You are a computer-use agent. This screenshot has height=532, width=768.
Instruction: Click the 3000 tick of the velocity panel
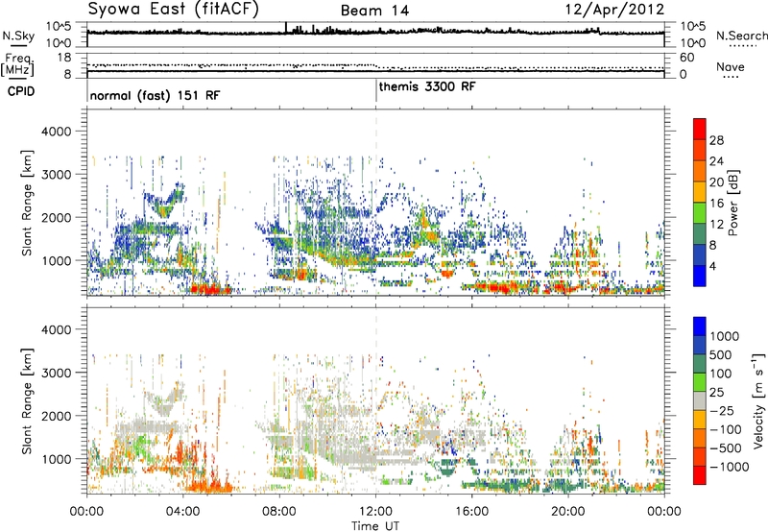pos(57,373)
